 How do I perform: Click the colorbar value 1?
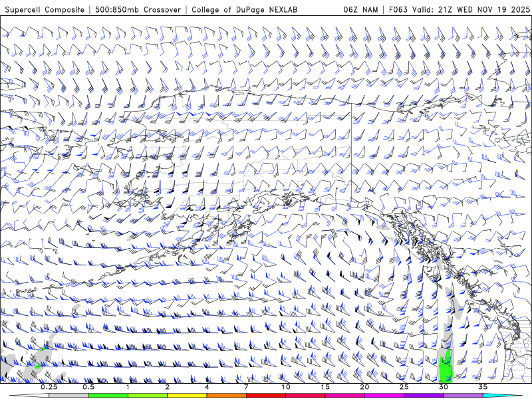pos(128,387)
